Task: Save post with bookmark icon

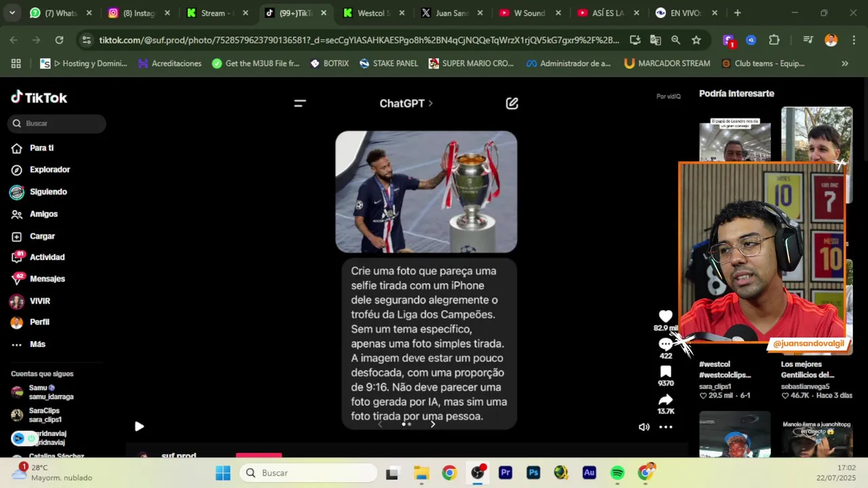Action: point(665,371)
